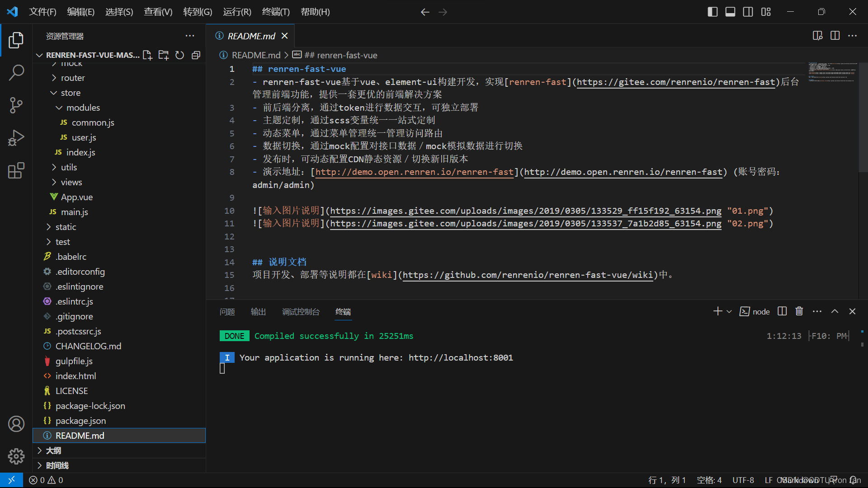The height and width of the screenshot is (488, 868).
Task: Open the Accounts menu icon
Action: click(16, 424)
